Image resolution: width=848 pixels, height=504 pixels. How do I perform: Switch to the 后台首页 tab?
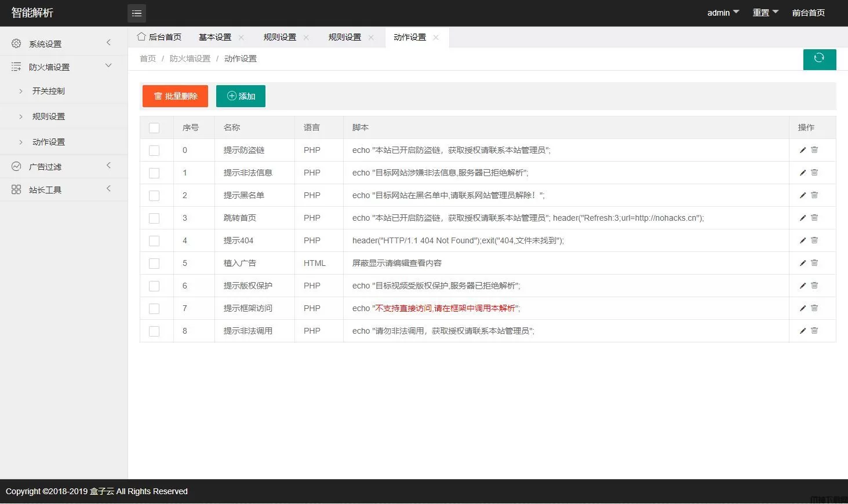pos(160,37)
